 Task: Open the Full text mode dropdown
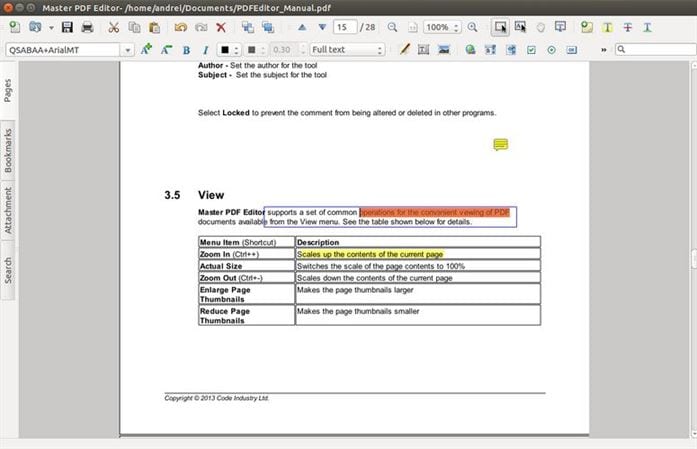[347, 50]
